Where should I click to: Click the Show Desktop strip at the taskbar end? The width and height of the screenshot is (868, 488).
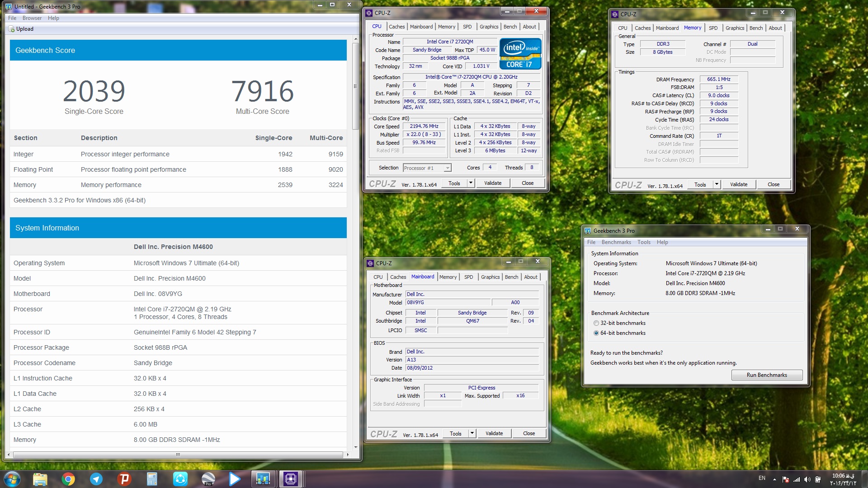pos(864,479)
